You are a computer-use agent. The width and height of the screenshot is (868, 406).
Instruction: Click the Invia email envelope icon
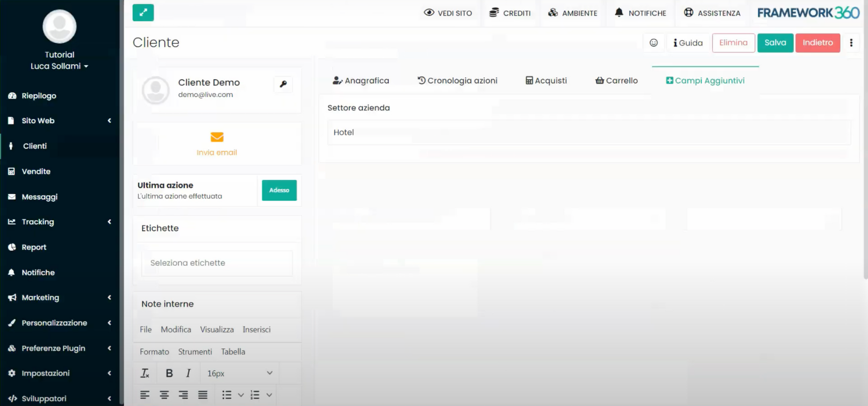pos(217,137)
